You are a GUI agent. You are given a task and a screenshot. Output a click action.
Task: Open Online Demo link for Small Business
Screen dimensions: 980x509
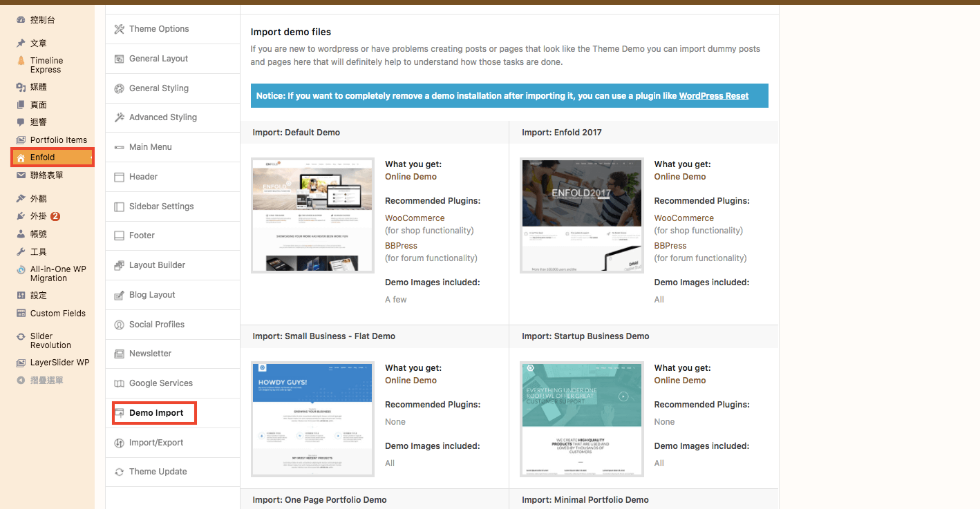411,381
